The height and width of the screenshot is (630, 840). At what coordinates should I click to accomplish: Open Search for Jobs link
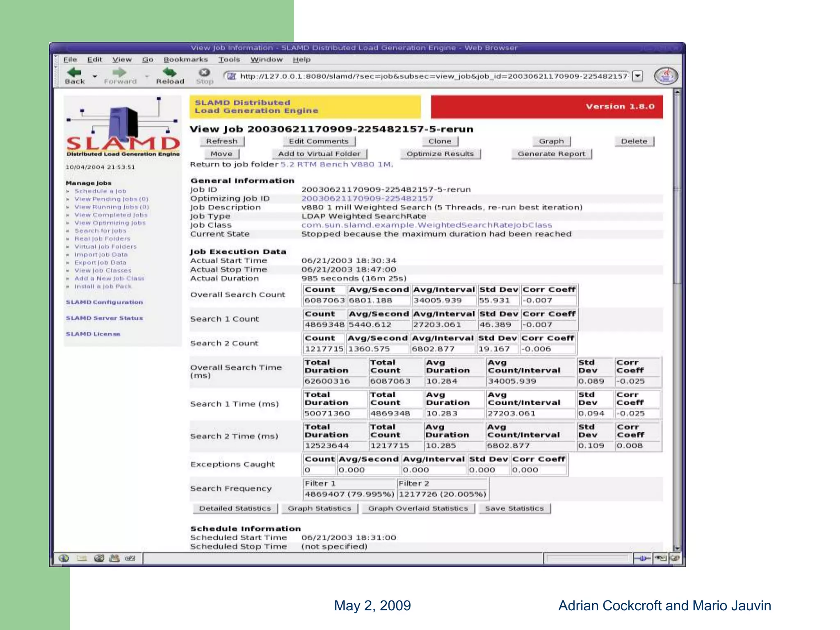(x=100, y=231)
